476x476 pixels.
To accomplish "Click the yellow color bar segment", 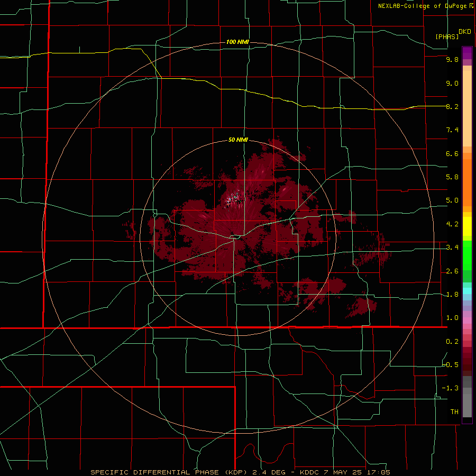I will pyautogui.click(x=467, y=226).
